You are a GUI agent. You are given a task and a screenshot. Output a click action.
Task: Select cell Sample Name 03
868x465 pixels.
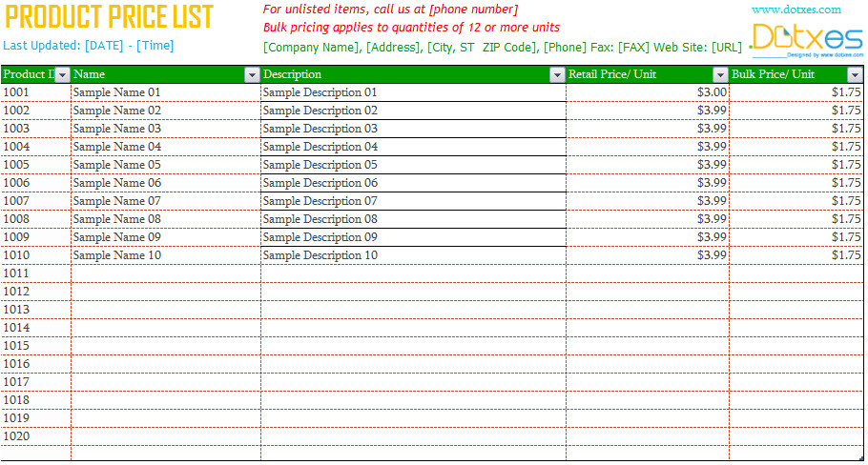coord(166,129)
